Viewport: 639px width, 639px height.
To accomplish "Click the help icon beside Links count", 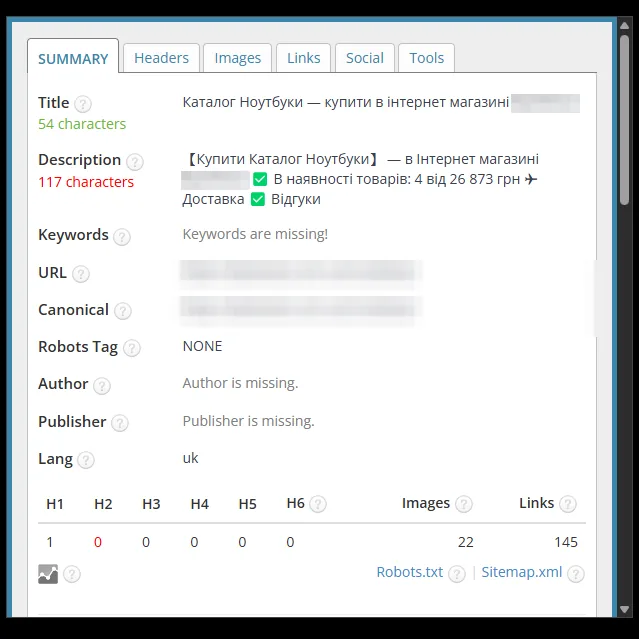I will 568,504.
